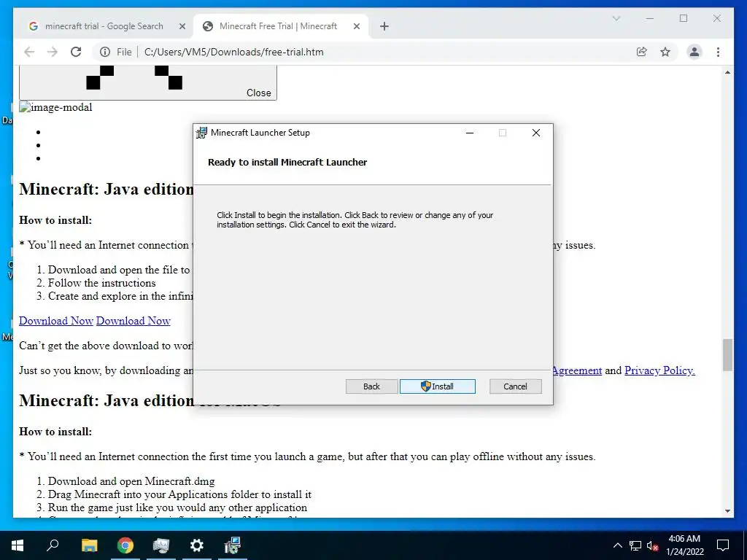This screenshot has height=560, width=747.
Task: Click the Install button in setup wizard
Action: [438, 386]
